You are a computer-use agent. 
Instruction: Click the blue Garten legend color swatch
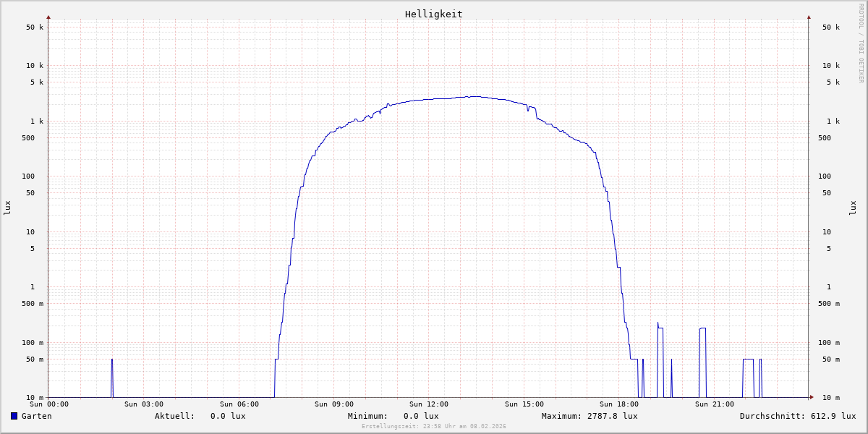point(14,416)
